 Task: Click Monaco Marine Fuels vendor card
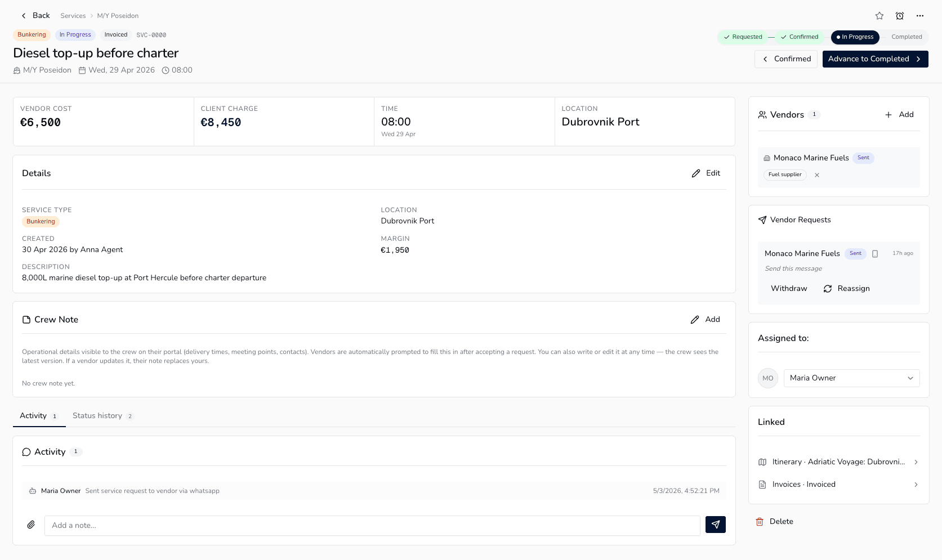(839, 167)
